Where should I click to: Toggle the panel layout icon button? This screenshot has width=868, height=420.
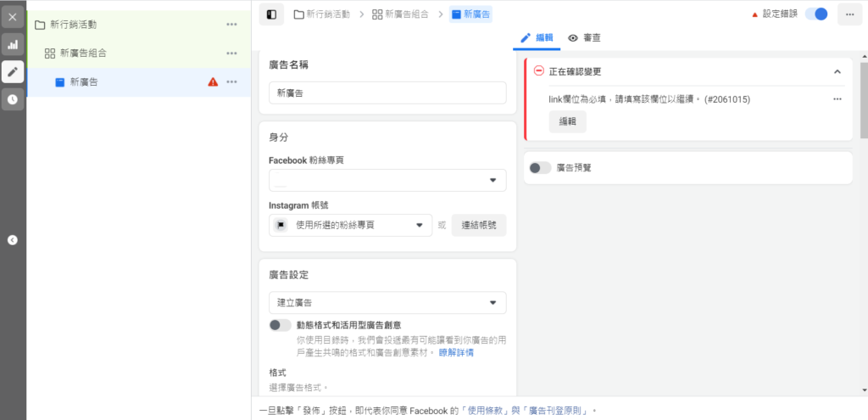pos(271,14)
